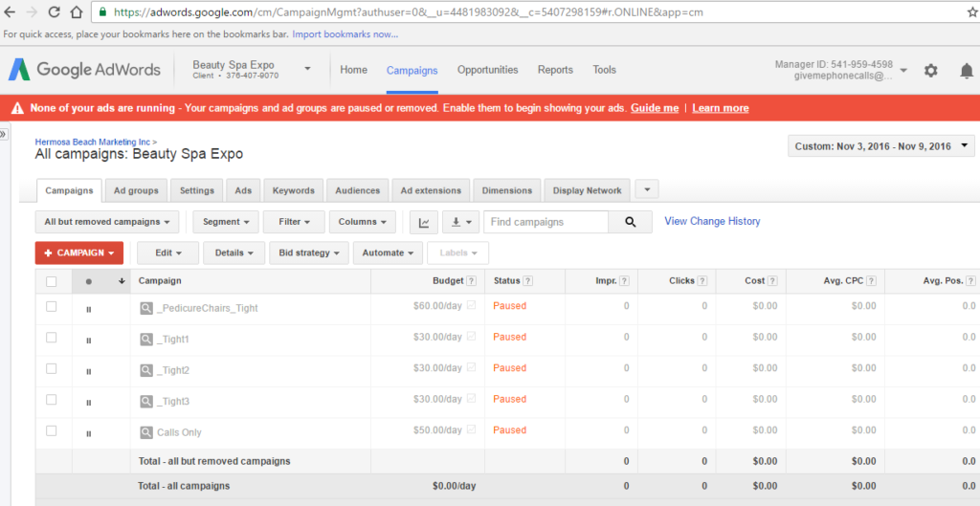Screen dimensions: 980x506
Task: Toggle the chart graph icon
Action: 424,222
